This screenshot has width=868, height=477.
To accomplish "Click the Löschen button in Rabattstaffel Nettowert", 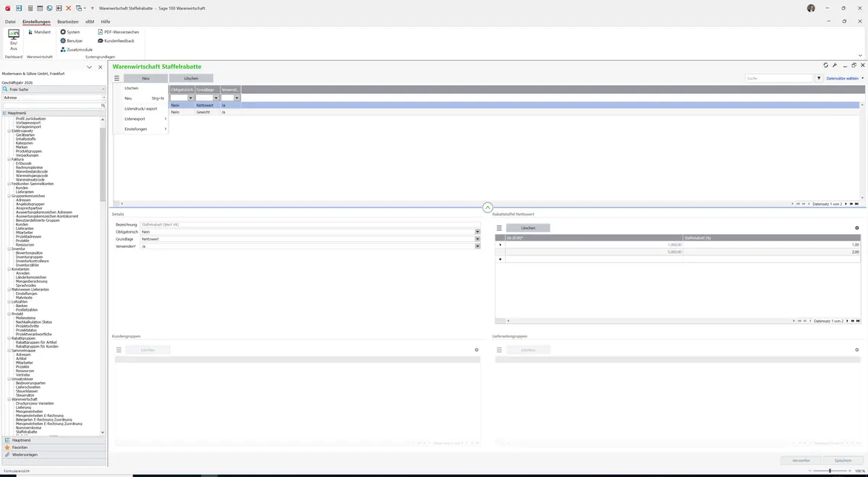I will click(528, 228).
